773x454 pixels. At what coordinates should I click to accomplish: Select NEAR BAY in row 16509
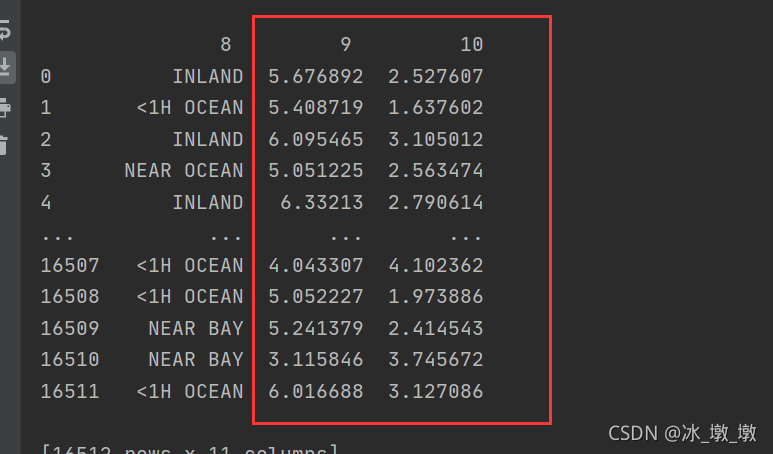click(196, 328)
